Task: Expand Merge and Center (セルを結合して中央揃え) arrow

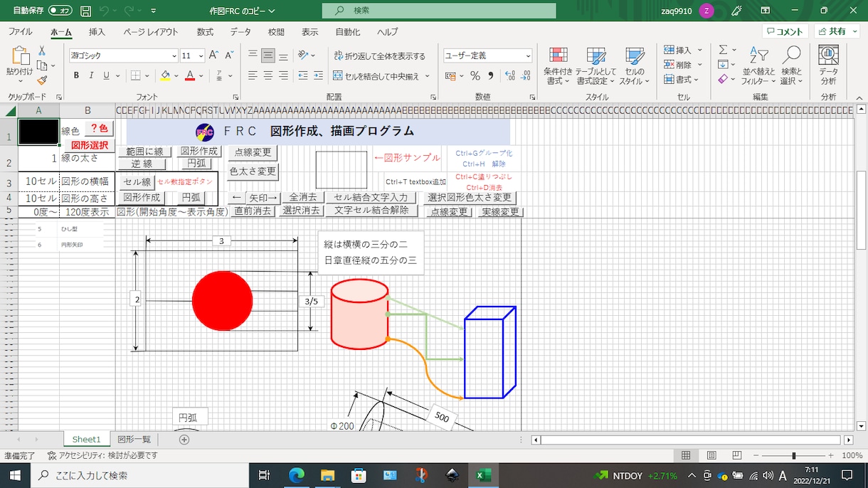Action: tap(428, 76)
